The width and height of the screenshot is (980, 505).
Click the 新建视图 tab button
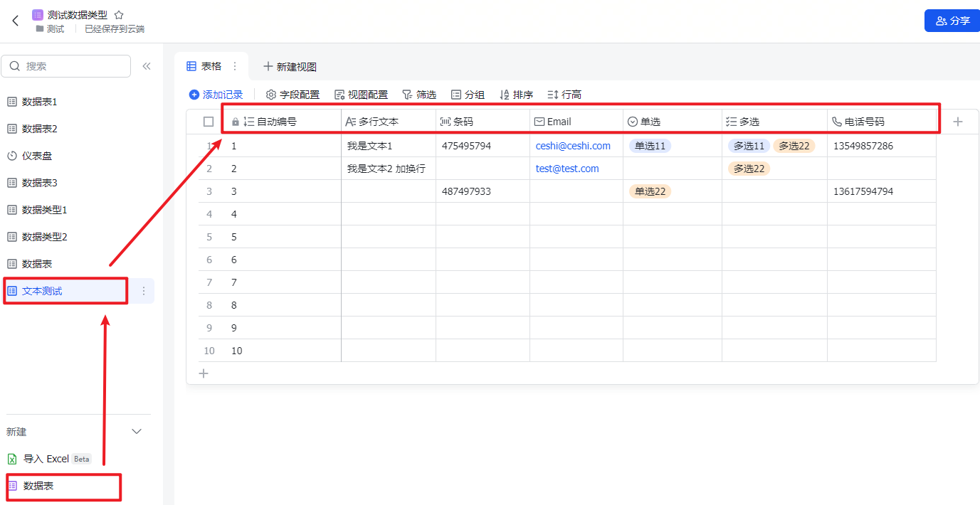(290, 67)
